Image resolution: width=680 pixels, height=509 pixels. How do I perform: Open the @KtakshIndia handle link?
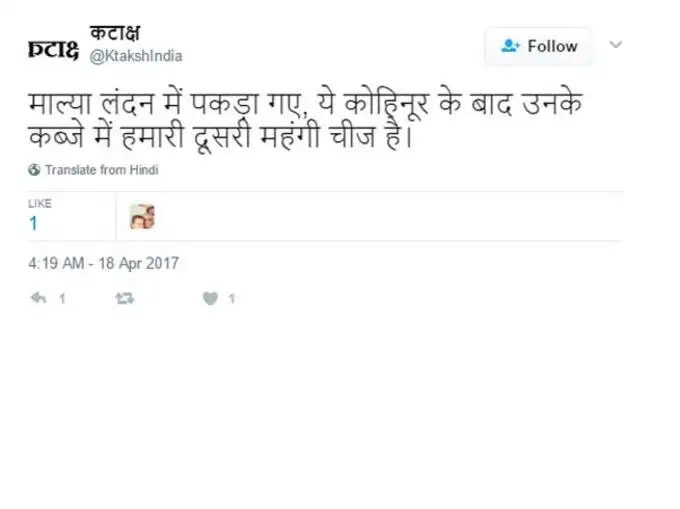click(136, 56)
